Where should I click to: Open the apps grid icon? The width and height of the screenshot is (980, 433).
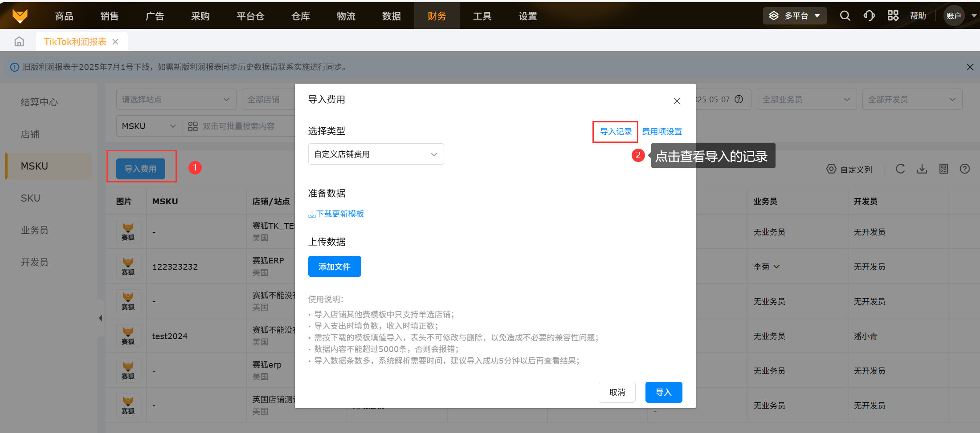click(x=893, y=16)
